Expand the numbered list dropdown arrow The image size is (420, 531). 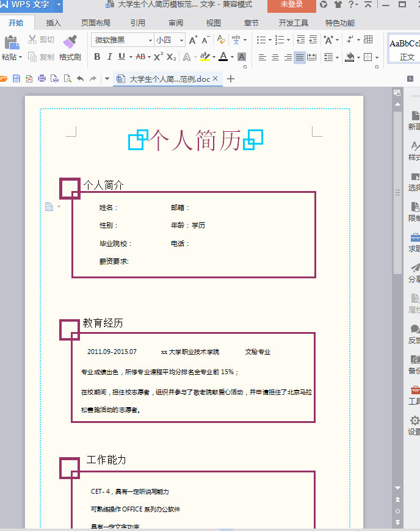pyautogui.click(x=288, y=40)
